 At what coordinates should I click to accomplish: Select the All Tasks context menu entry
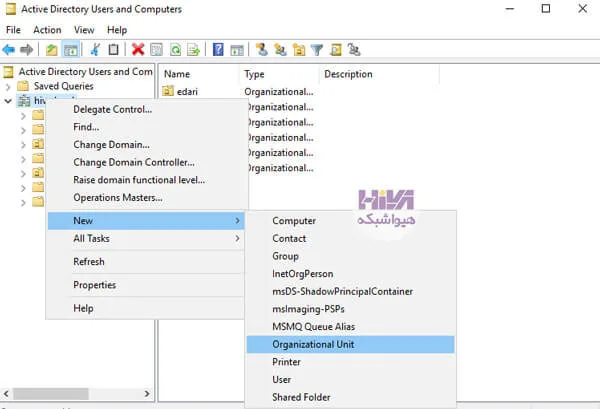[x=145, y=238]
